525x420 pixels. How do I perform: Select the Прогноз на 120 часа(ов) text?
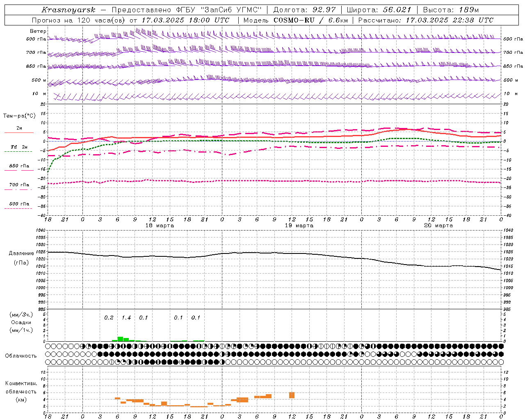tap(79, 20)
